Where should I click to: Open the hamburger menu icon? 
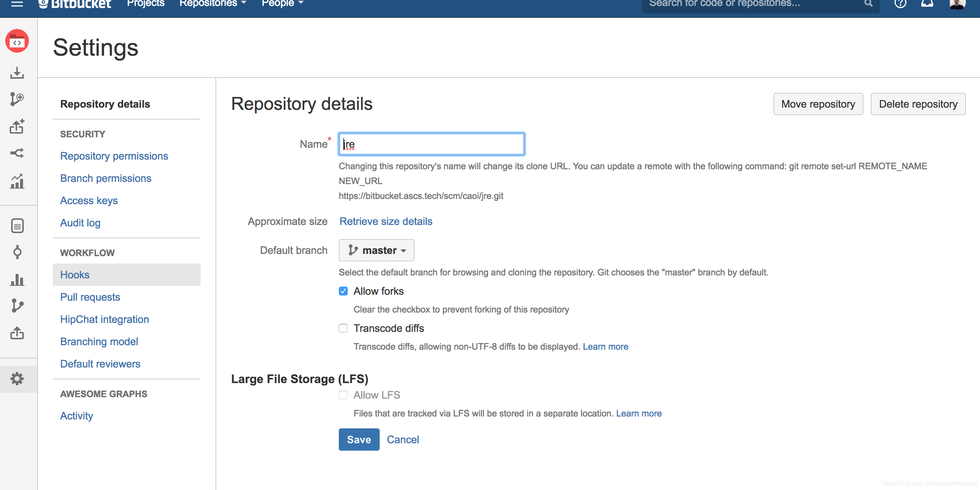[17, 4]
